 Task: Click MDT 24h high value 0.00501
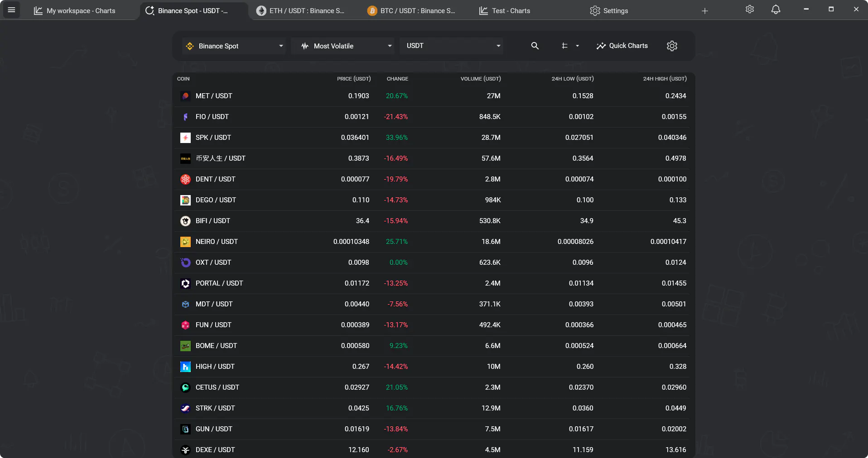(x=674, y=304)
